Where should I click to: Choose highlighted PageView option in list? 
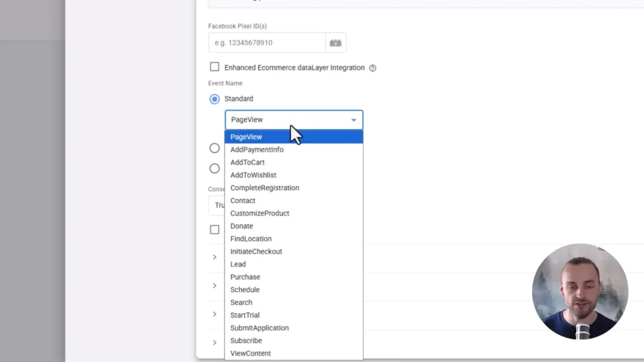(x=294, y=136)
